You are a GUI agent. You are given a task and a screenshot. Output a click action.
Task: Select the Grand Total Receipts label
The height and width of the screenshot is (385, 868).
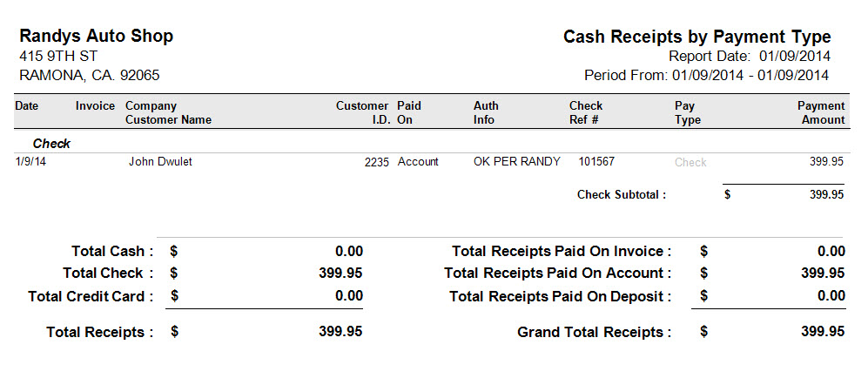tap(594, 333)
